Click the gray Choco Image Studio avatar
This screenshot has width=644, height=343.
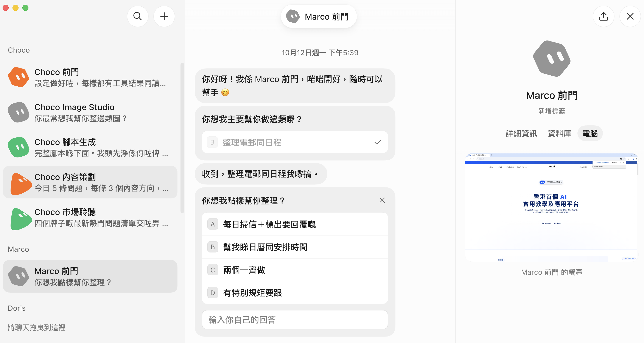click(19, 112)
